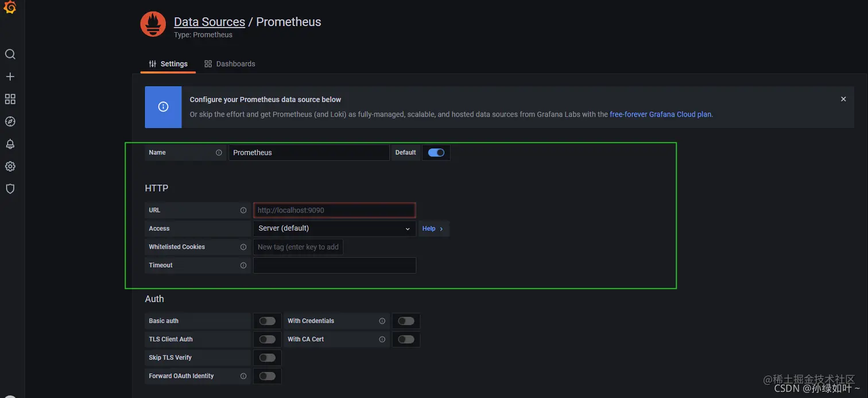
Task: Show the URL field info tooltip icon
Action: [243, 210]
